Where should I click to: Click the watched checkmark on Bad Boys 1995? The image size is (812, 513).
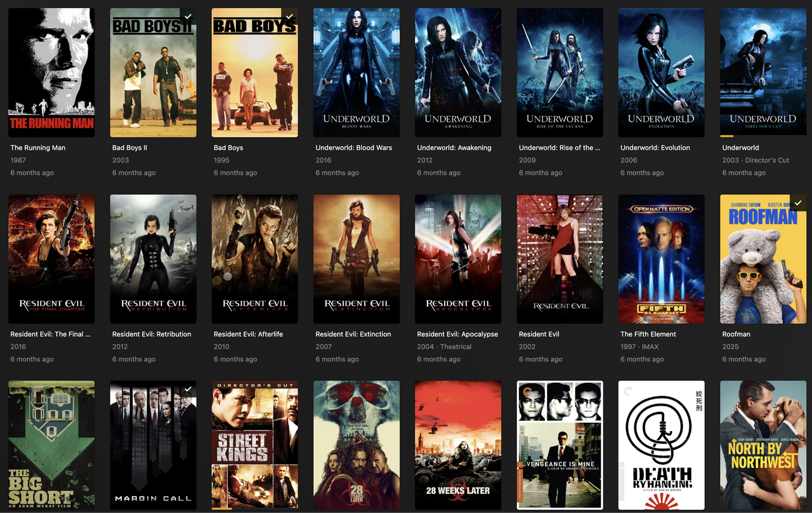290,17
